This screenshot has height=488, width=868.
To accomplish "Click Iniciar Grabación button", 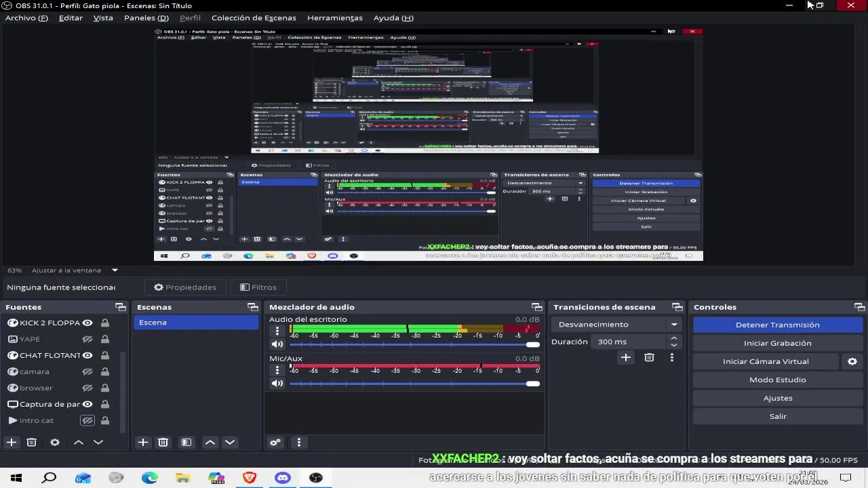I will coord(778,343).
